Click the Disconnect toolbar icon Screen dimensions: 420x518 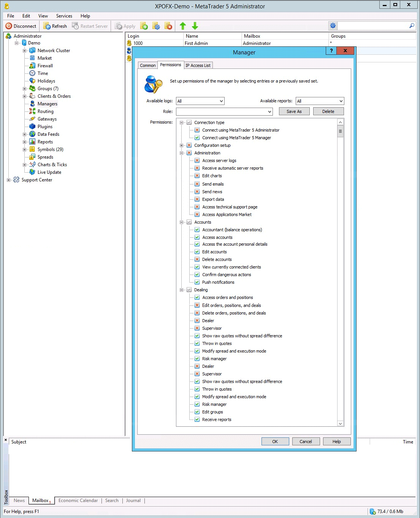[x=9, y=26]
